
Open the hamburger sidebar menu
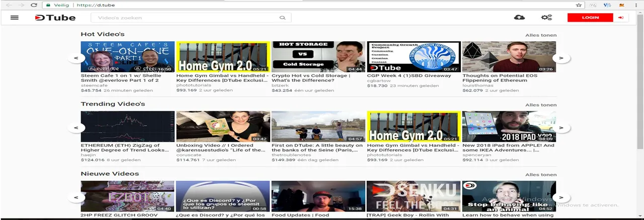coord(14,18)
